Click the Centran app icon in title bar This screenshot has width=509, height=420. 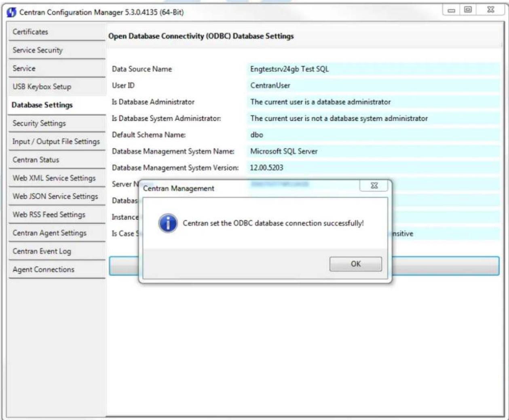12,12
